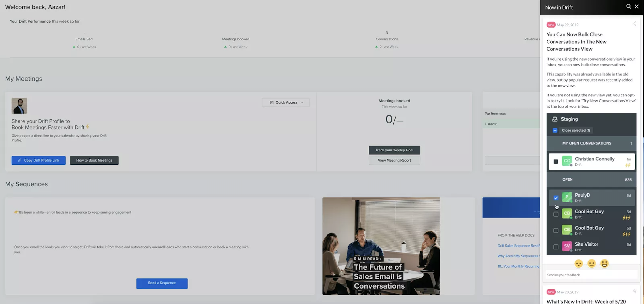This screenshot has height=304, width=644.
Task: Select teammate 1. Aazar in Top Teammates
Action: (511, 124)
